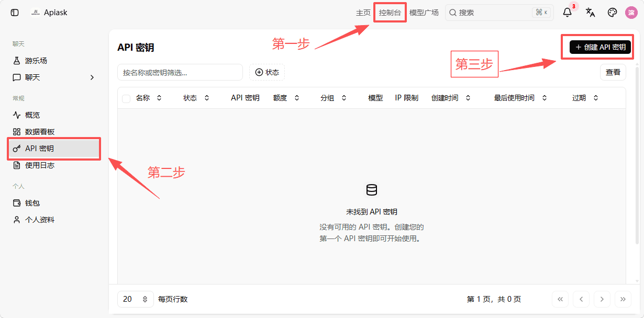Click the API 密钥 page heading
The image size is (644, 318).
click(x=136, y=47)
